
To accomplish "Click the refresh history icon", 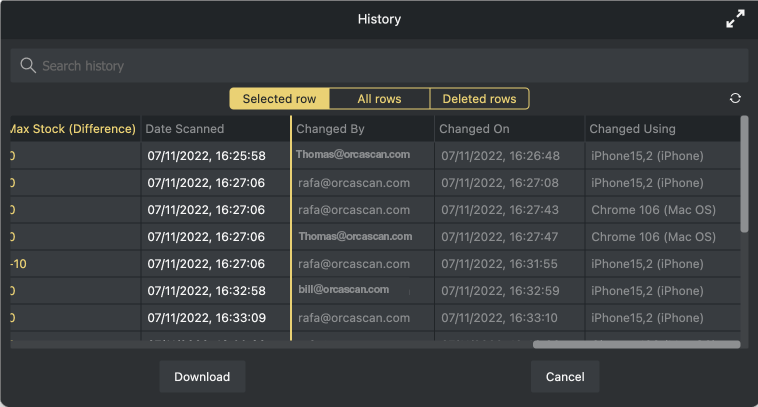I will (736, 98).
